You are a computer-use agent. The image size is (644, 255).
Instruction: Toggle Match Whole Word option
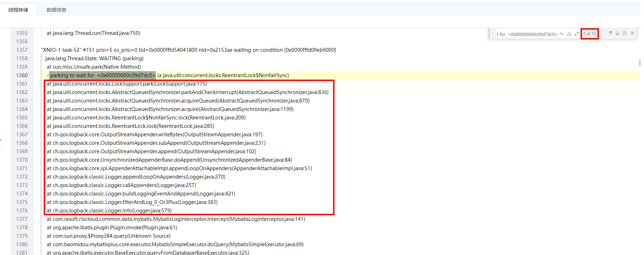569,34
